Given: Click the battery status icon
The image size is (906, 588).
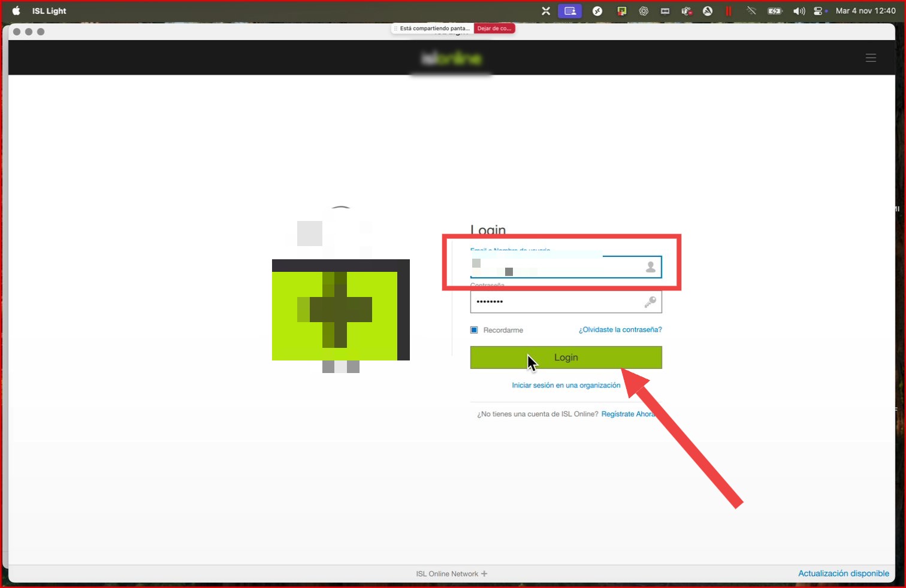Looking at the screenshot, I should (775, 11).
